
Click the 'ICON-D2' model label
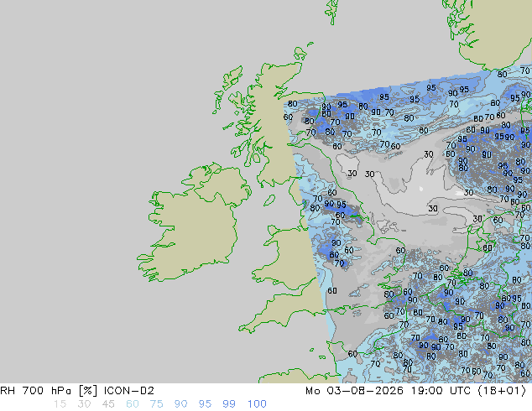tap(129, 391)
